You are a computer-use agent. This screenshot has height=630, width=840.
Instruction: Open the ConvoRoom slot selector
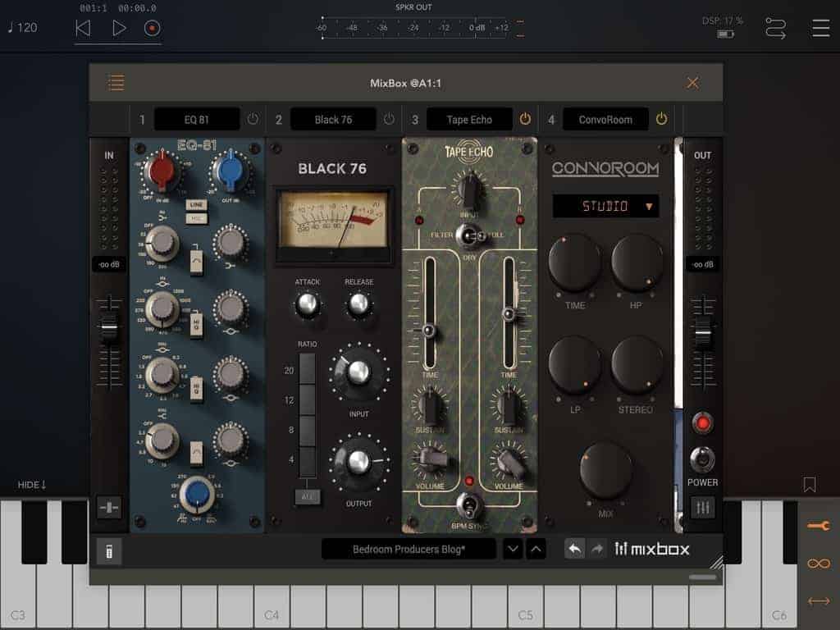(605, 120)
